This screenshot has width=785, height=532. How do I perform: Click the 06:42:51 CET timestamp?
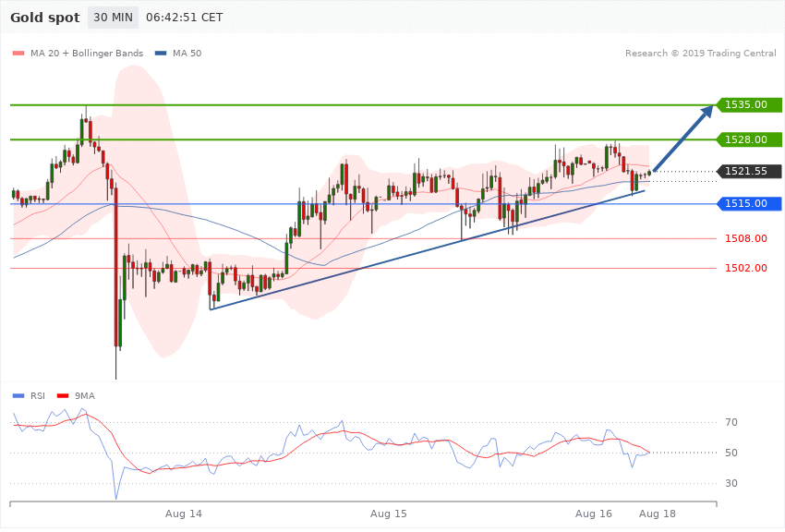click(x=184, y=18)
